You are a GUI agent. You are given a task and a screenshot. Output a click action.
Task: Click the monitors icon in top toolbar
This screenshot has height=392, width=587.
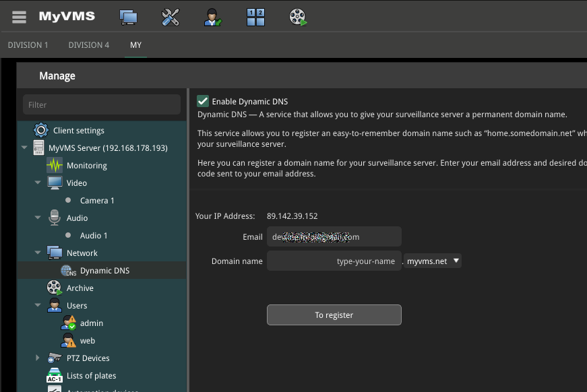tap(127, 17)
